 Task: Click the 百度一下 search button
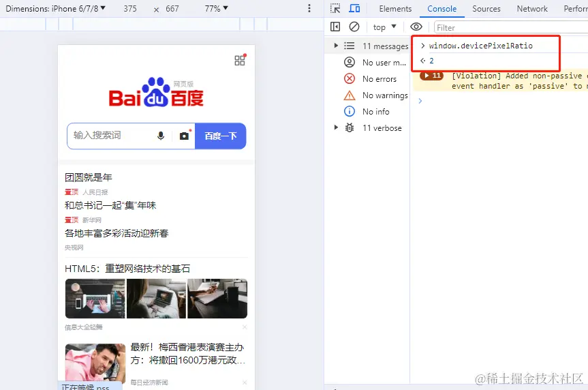point(221,136)
